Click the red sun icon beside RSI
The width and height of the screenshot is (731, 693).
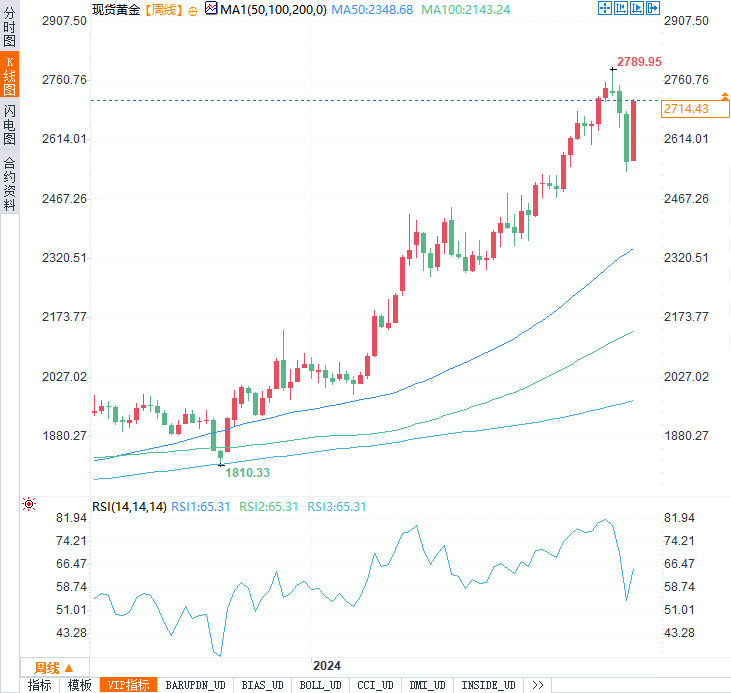tap(29, 505)
